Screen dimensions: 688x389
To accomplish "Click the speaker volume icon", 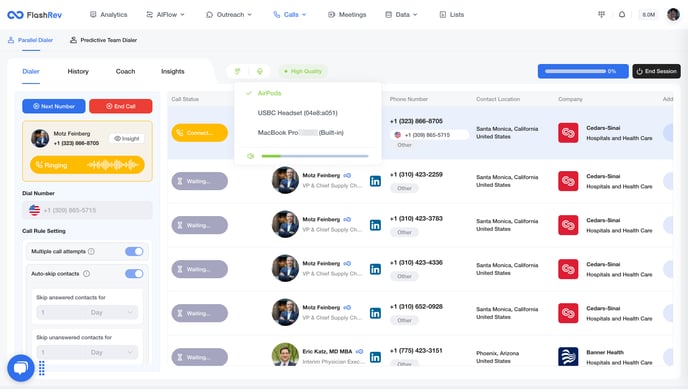I will point(251,156).
